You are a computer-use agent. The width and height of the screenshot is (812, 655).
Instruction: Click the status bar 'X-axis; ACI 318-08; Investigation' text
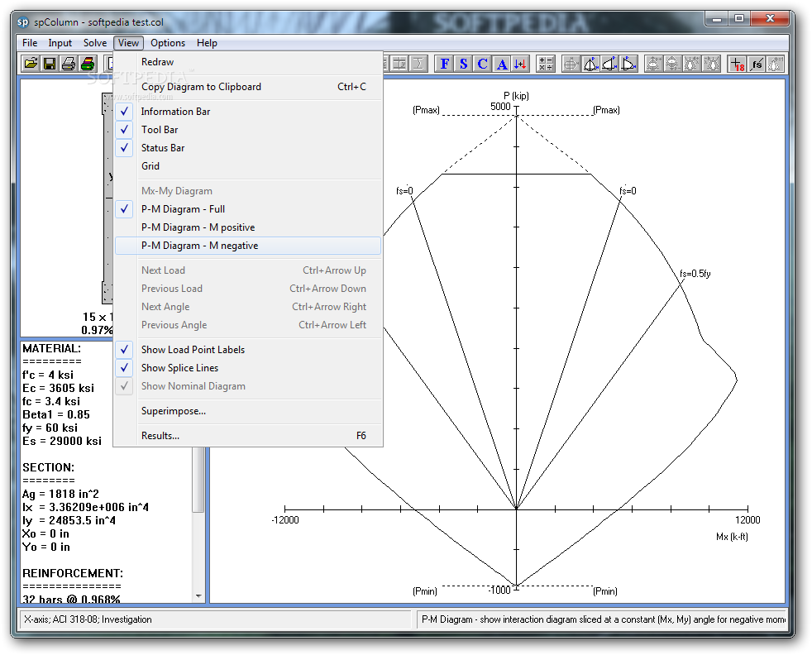88,619
